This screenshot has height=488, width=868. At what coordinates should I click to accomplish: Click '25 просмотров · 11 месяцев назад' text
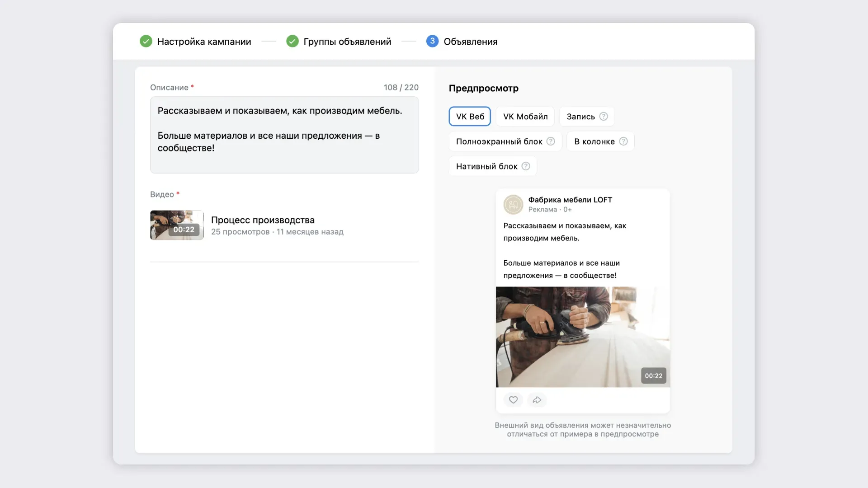pos(277,232)
